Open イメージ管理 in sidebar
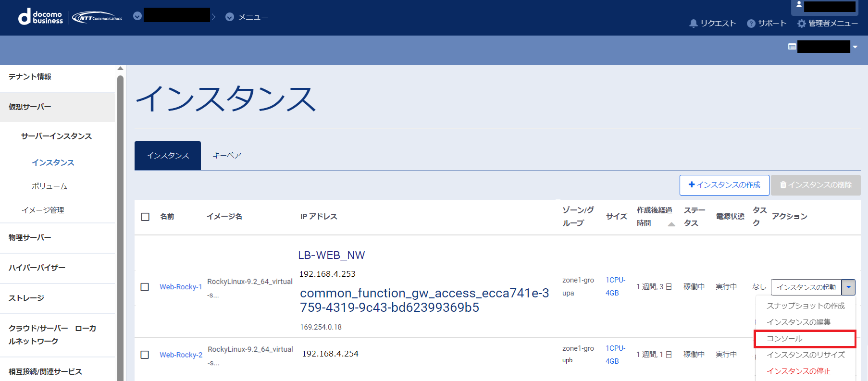 coord(43,210)
